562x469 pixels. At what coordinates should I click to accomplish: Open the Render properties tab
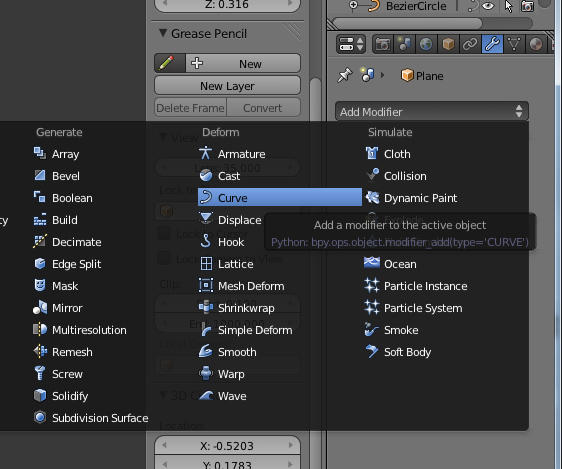(383, 44)
